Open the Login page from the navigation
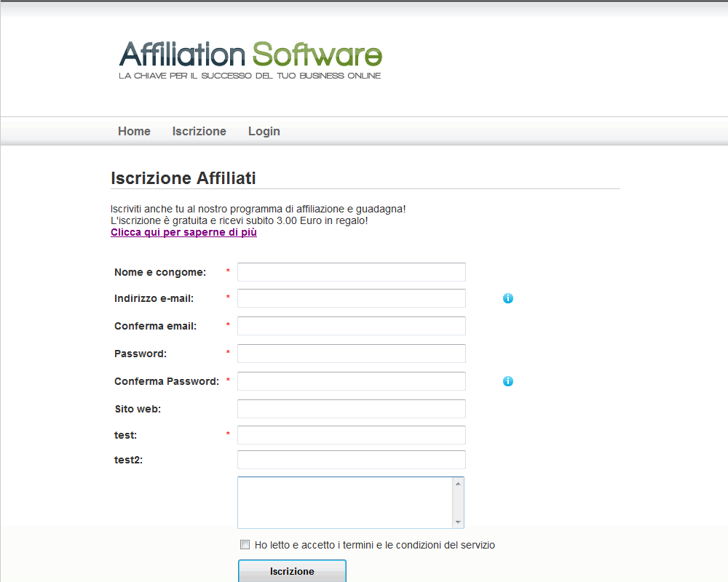The width and height of the screenshot is (728, 582). click(264, 131)
